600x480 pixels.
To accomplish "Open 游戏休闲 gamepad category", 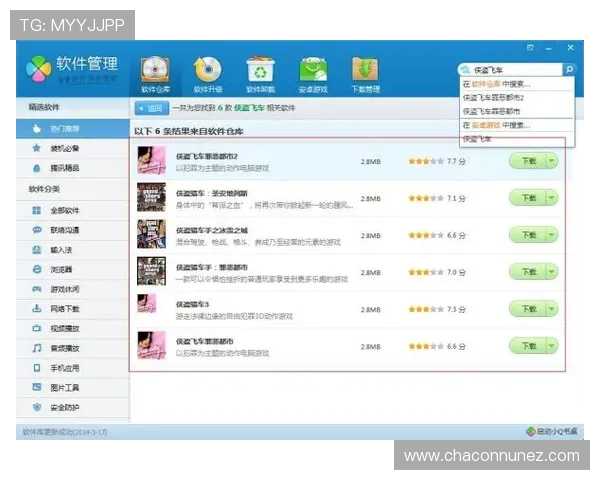I will pos(73,289).
